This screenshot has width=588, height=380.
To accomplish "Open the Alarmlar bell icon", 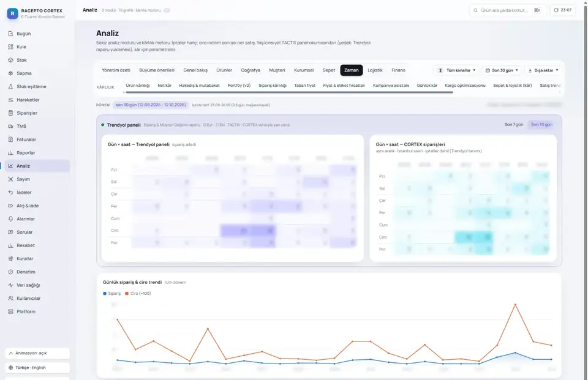I will [x=10, y=219].
